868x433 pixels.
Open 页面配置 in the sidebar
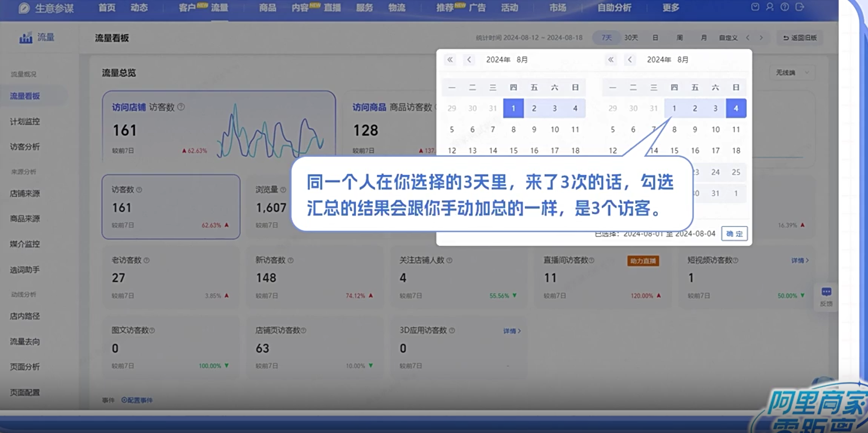coord(25,393)
